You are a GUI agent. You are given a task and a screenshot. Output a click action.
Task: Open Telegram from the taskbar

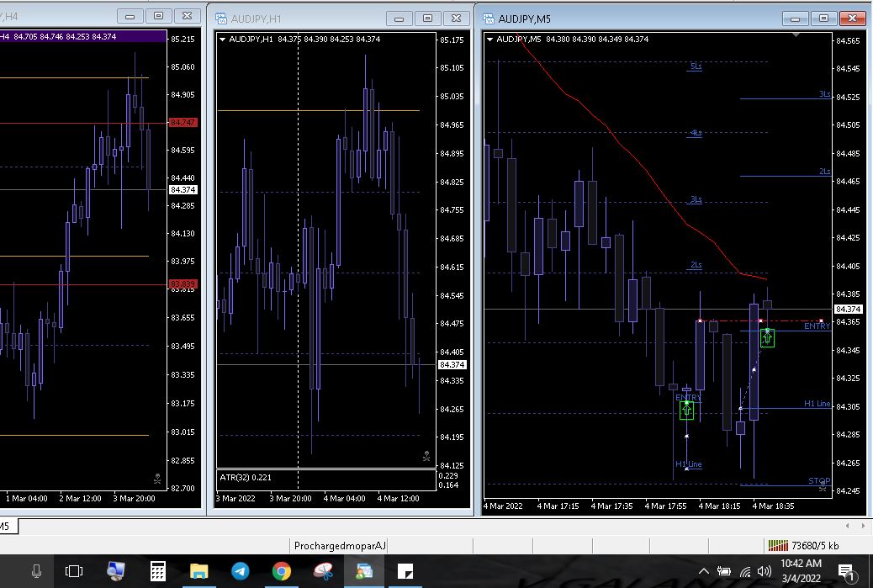pyautogui.click(x=240, y=572)
